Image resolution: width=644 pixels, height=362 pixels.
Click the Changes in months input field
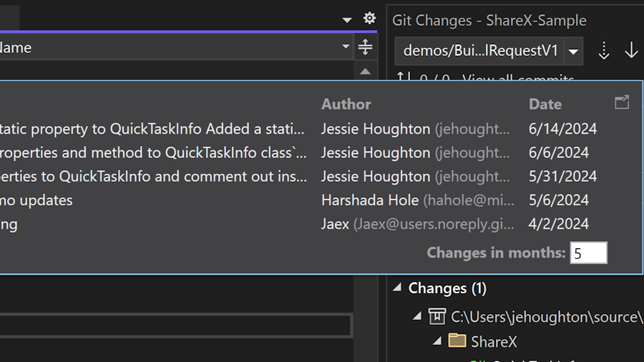point(588,253)
